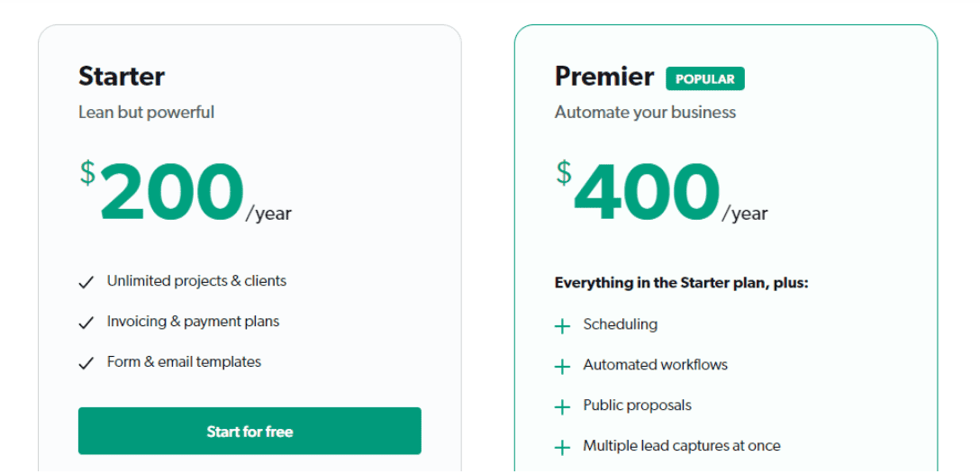
Task: Select the Premier plan heading
Action: click(603, 77)
